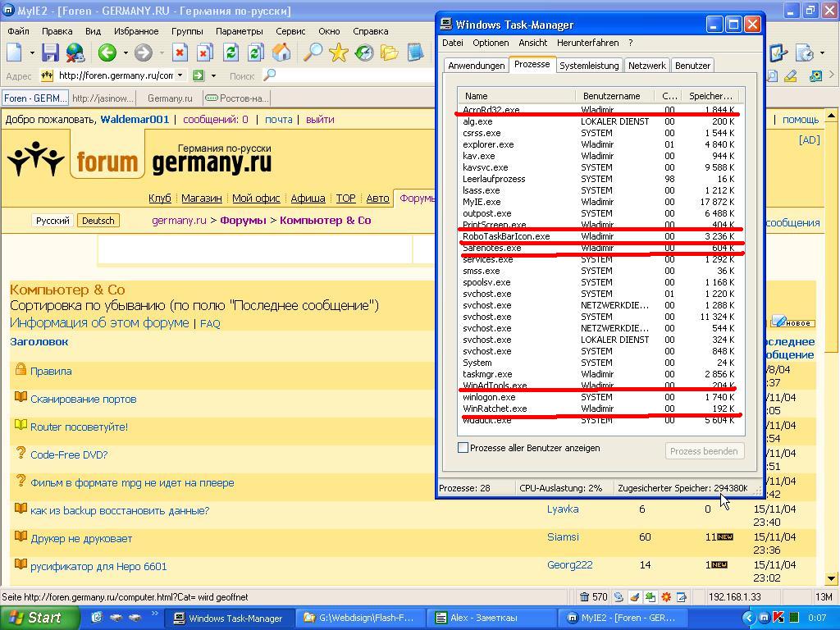
Task: Click the single page stop icon
Action: (180, 52)
